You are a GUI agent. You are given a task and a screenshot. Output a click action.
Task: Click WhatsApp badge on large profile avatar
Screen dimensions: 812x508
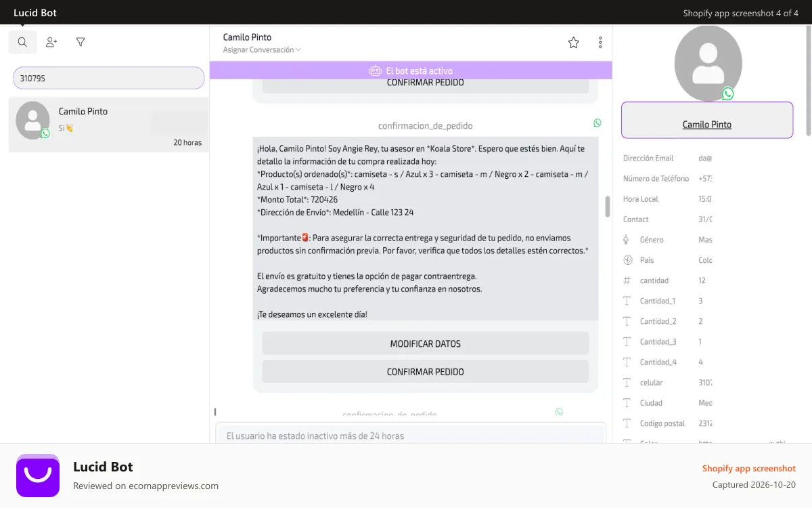[x=727, y=94]
